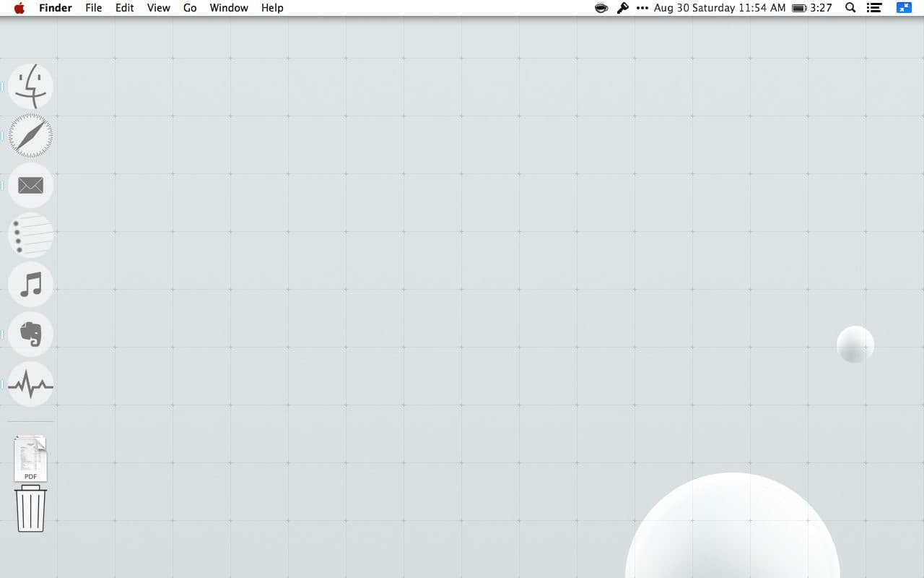Show the Notification Center list icon
Screen dimensions: 924x578
point(874,8)
